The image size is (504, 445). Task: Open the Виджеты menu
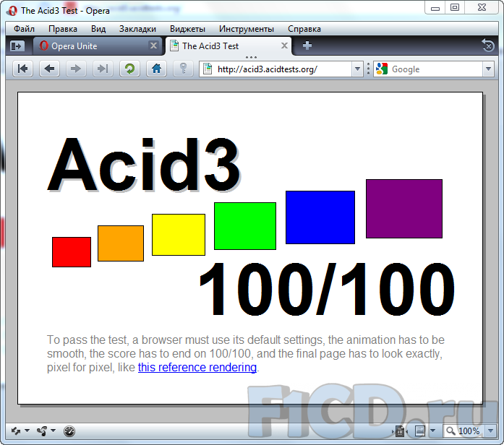[x=187, y=29]
